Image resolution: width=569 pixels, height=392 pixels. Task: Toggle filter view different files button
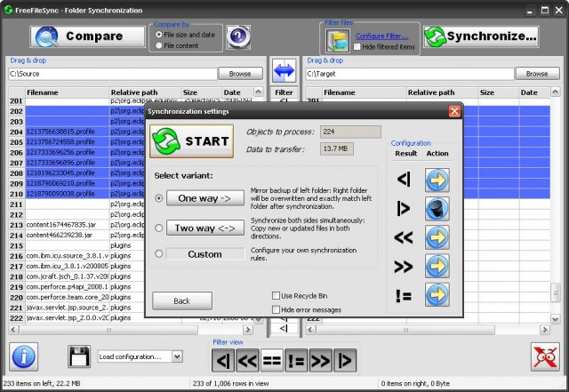point(296,360)
